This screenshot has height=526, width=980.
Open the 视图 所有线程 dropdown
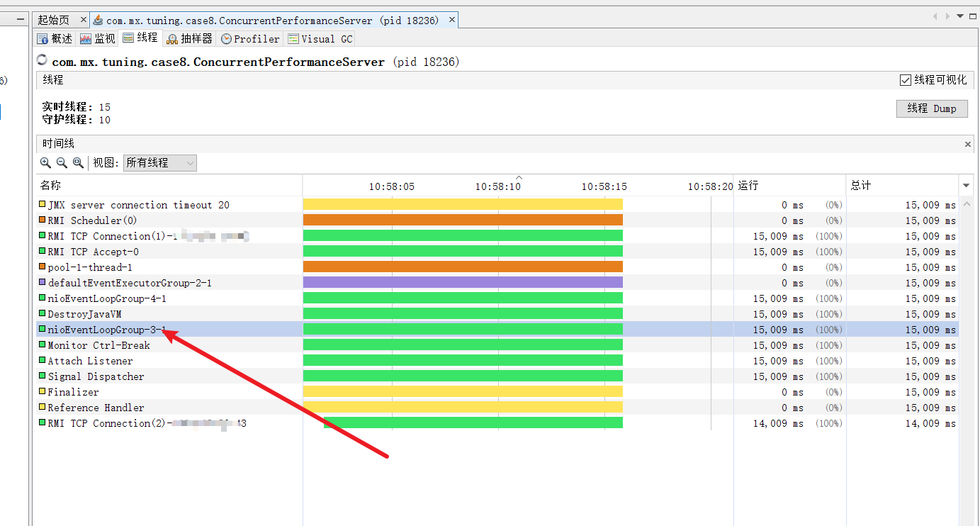(159, 163)
